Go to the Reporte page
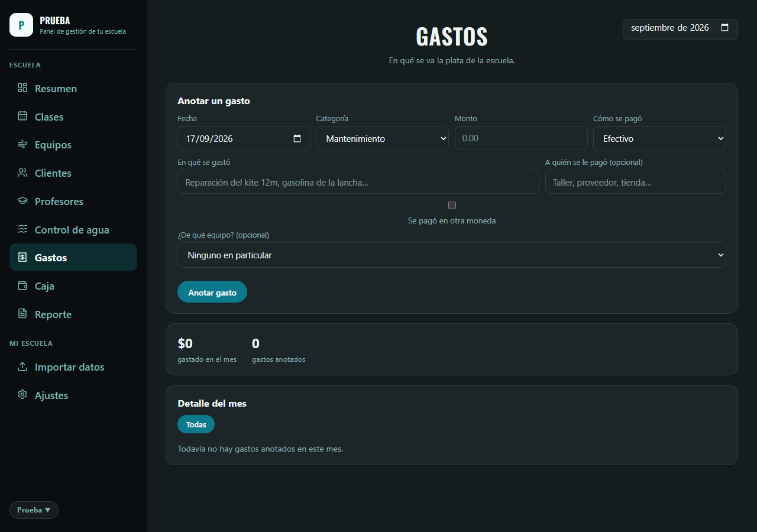Screen dimensions: 757x532 click(x=73, y=314)
